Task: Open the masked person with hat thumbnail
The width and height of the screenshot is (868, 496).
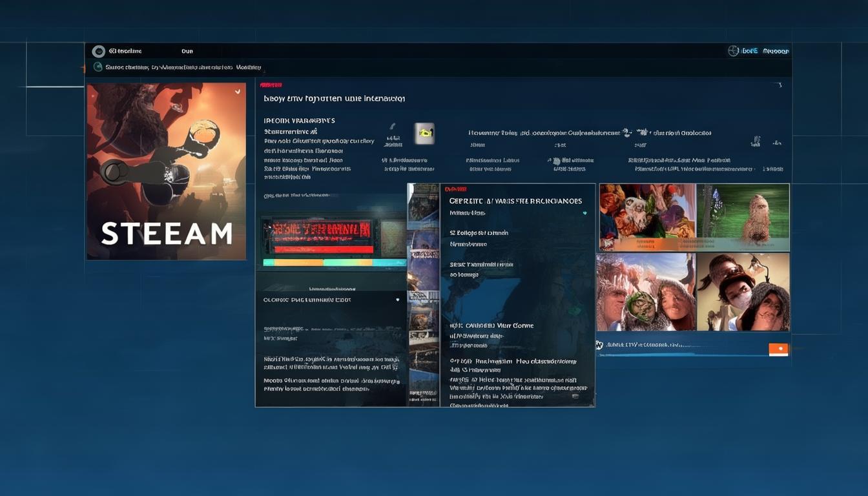Action: [x=743, y=292]
